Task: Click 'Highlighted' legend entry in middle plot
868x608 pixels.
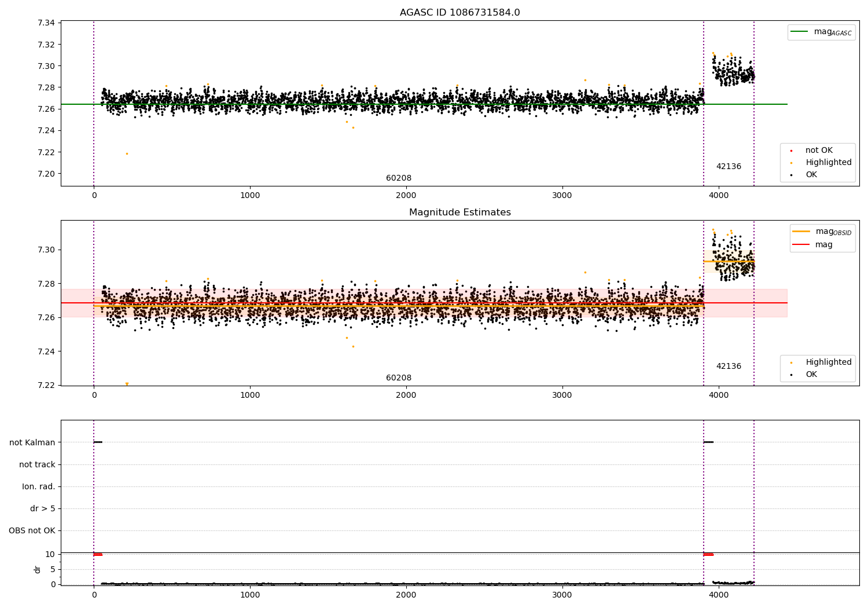Action: pyautogui.click(x=828, y=362)
